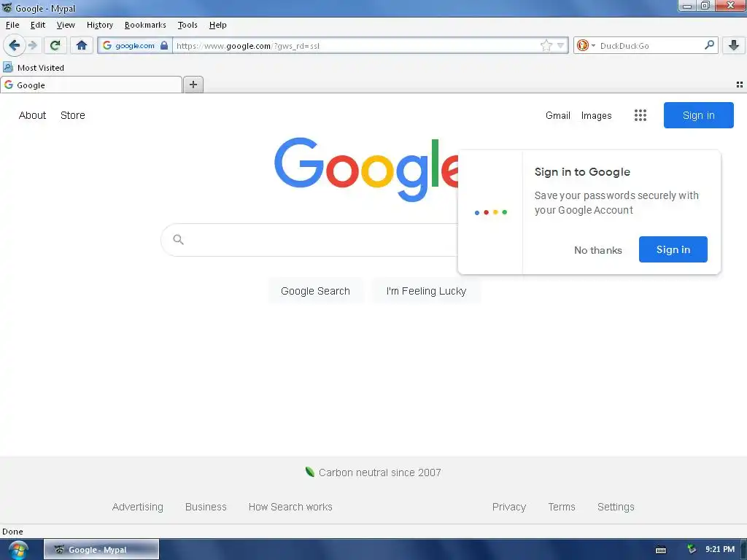This screenshot has height=560, width=747.
Task: Open the address bar history dropdown arrow
Action: [x=560, y=46]
